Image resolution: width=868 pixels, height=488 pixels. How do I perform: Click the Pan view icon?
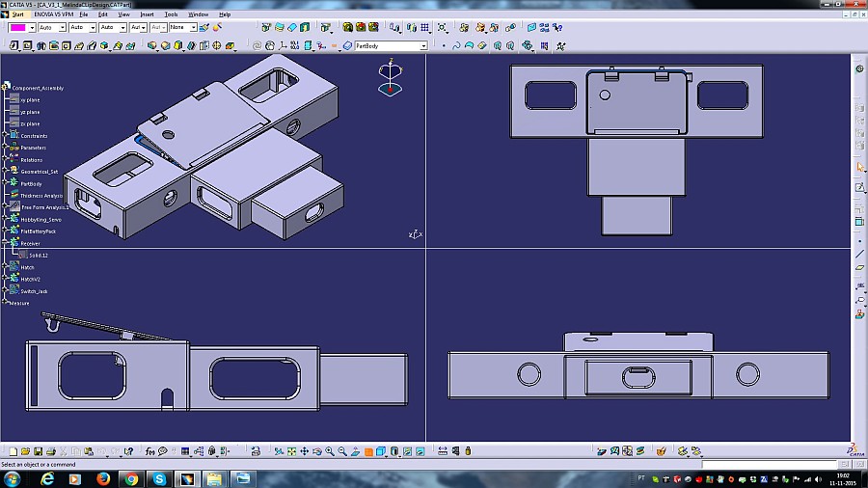pyautogui.click(x=305, y=451)
